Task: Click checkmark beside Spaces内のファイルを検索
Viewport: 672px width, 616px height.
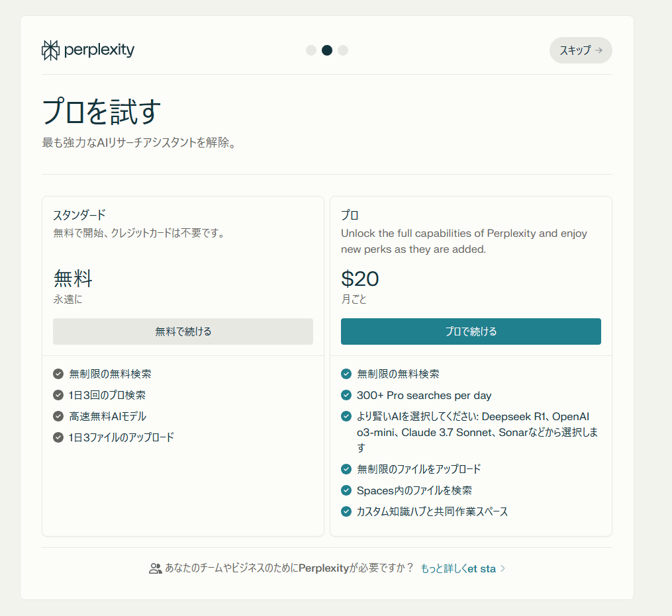Action: coord(346,490)
